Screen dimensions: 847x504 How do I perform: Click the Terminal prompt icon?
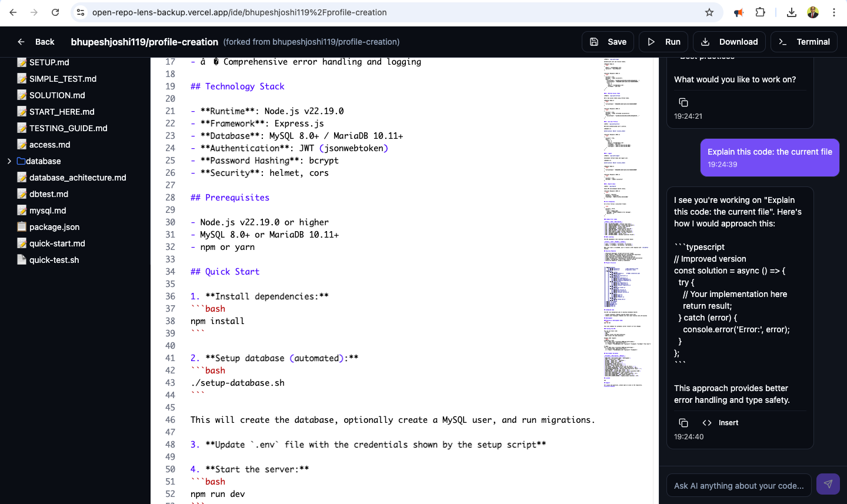[x=782, y=42]
